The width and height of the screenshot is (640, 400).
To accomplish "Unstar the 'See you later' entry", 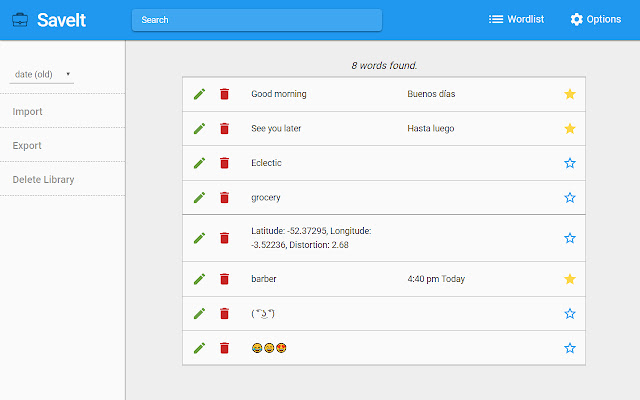I will (x=570, y=129).
